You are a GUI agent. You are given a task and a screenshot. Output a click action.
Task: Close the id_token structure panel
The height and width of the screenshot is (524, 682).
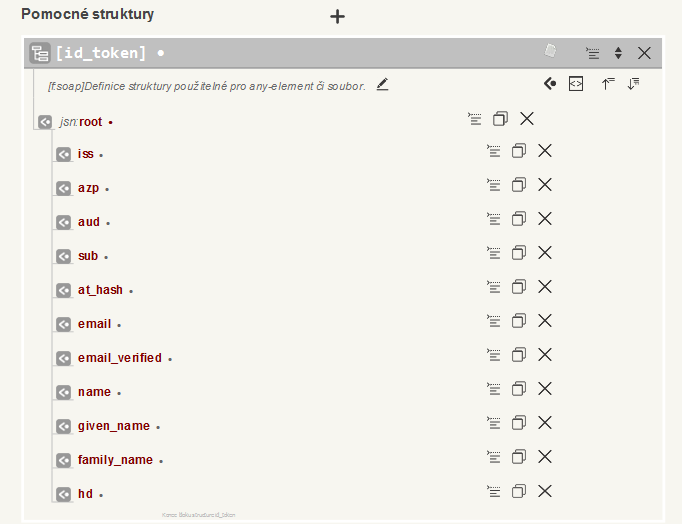tap(644, 53)
